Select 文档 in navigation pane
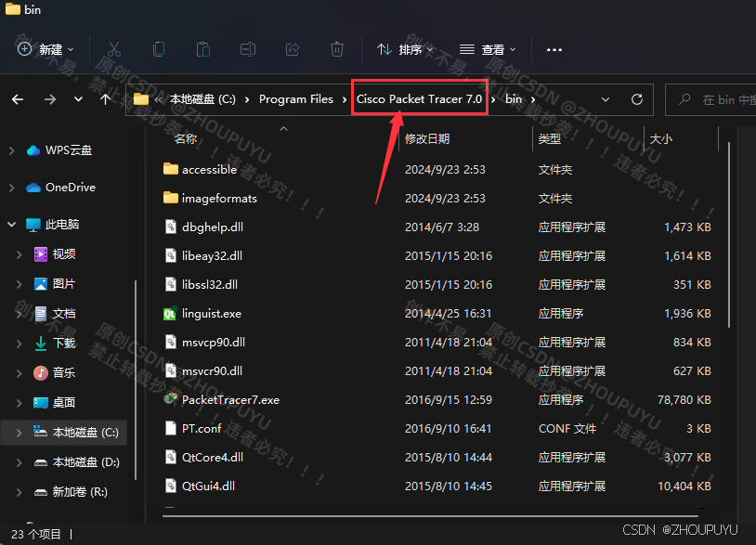Viewport: 756px width, 545px height. point(64,314)
